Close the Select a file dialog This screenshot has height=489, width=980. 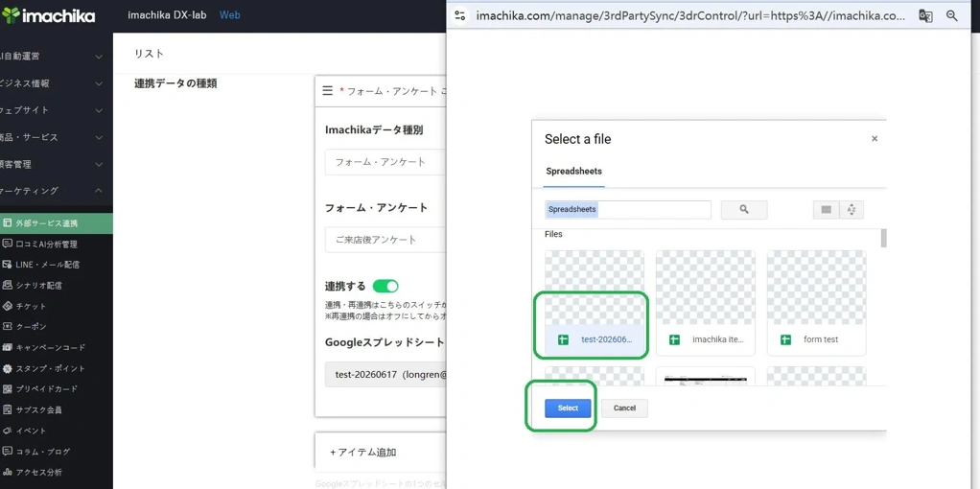point(875,139)
